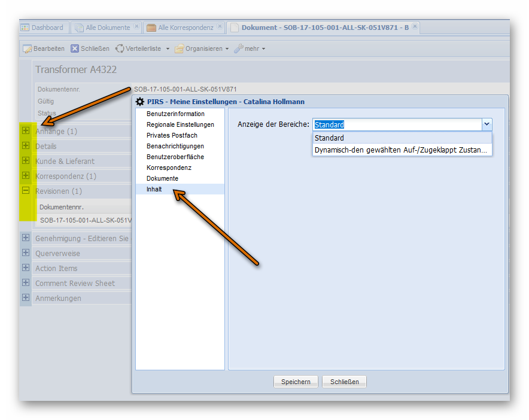Close the Alle Dokumente tab
The height and width of the screenshot is (420, 529).
136,27
